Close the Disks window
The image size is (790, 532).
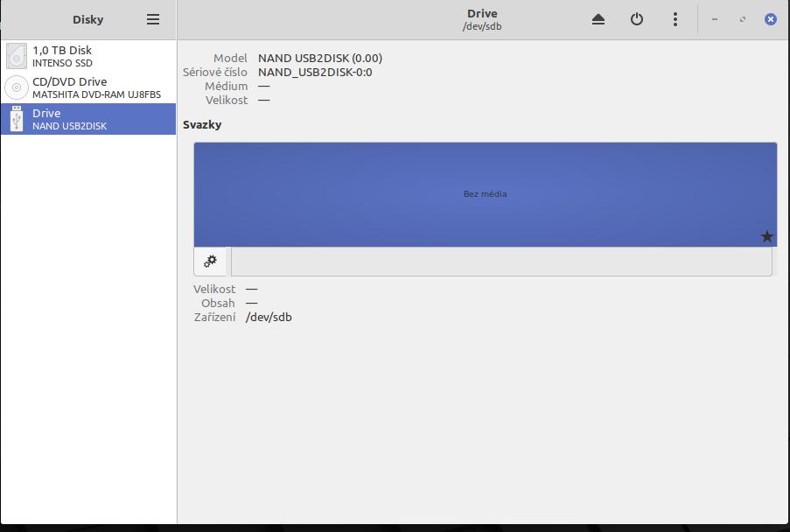click(x=771, y=19)
